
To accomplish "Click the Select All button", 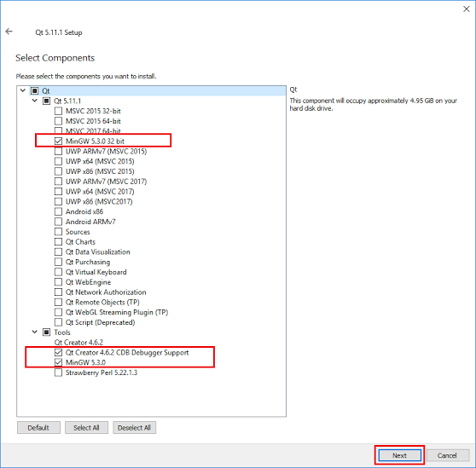I will pos(86,428).
